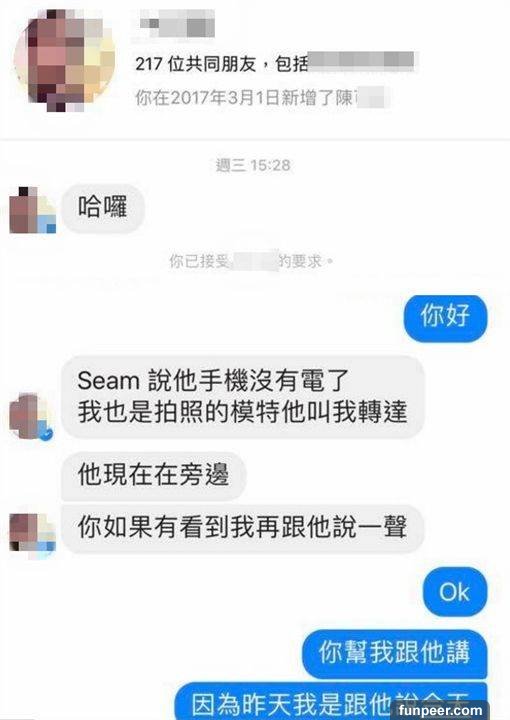The height and width of the screenshot is (720, 510).
Task: Click the blue checkmark badge on avatar
Action: (x=46, y=434)
